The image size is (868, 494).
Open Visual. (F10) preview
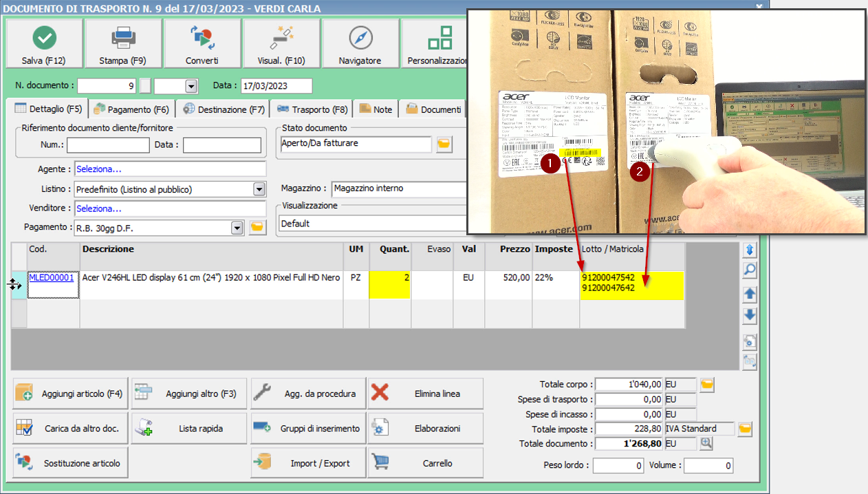coord(281,43)
